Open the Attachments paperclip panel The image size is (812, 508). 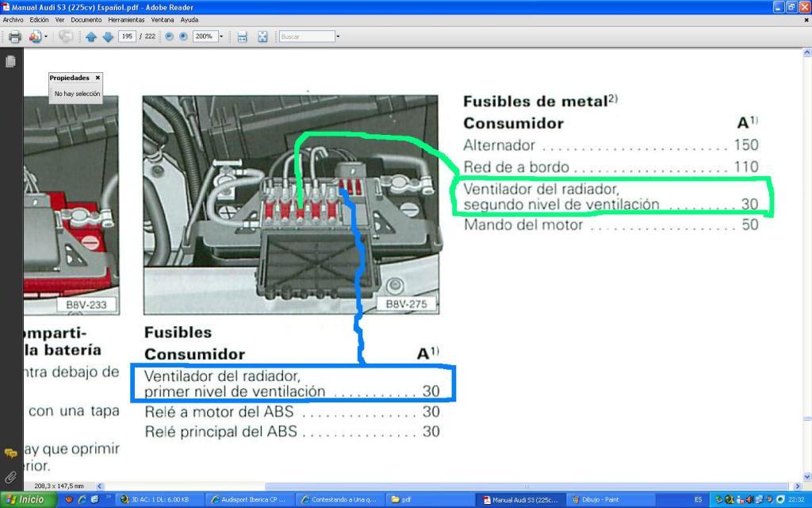click(10, 477)
